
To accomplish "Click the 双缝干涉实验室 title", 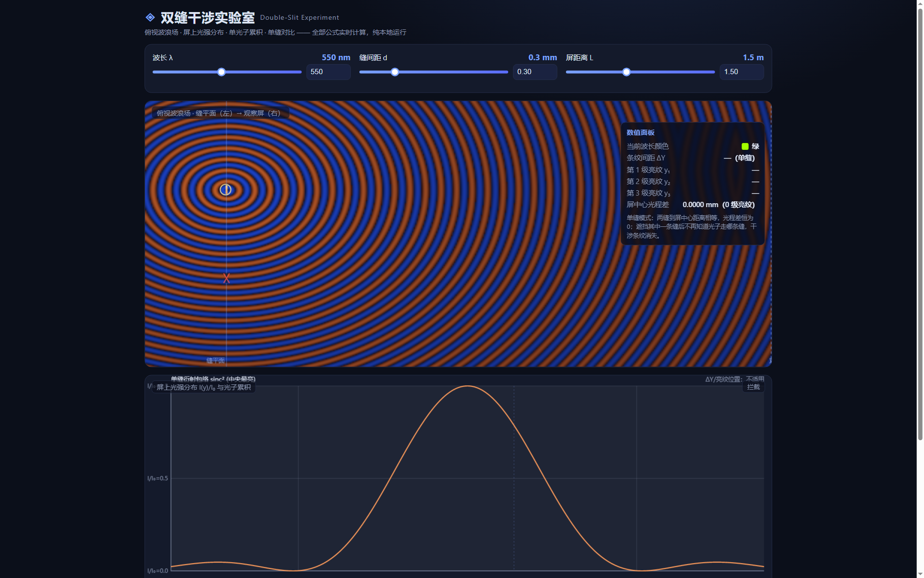I will pos(207,18).
